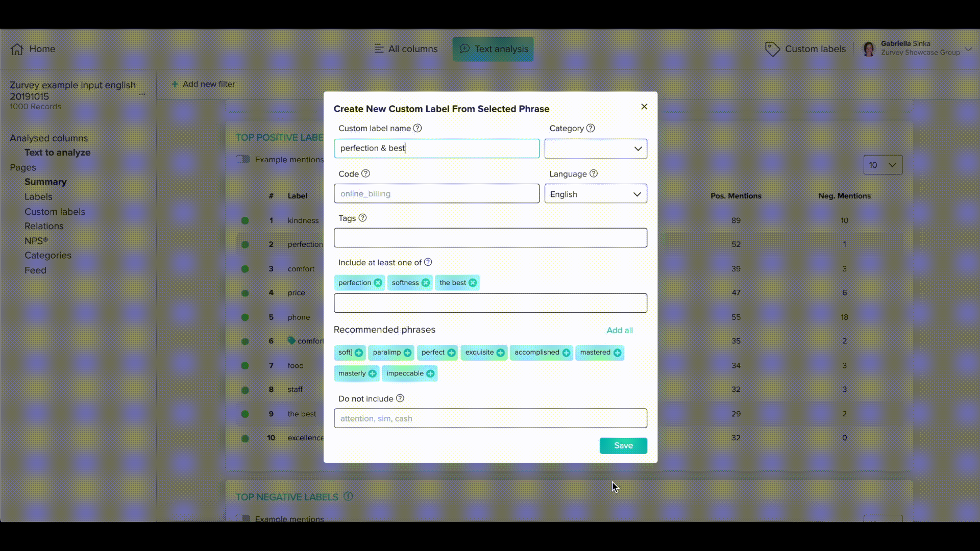
Task: Click the Home icon in sidebar
Action: pyautogui.click(x=17, y=48)
